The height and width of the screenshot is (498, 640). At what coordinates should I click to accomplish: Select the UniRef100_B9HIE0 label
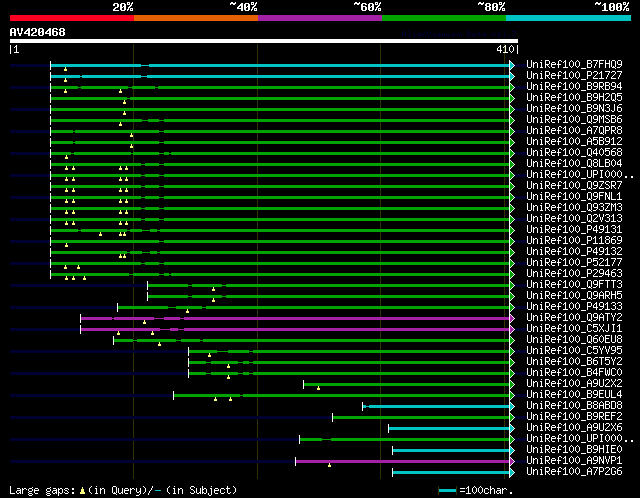click(574, 450)
